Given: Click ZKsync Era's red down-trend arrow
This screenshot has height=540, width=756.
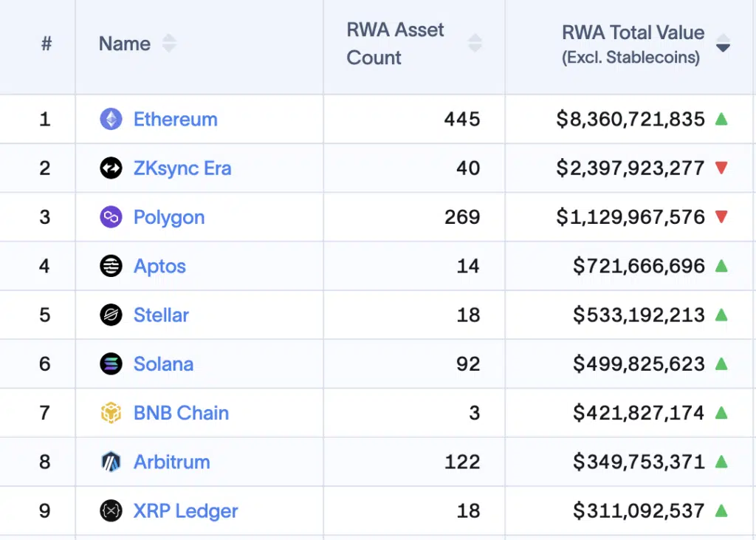Looking at the screenshot, I should click(x=721, y=168).
